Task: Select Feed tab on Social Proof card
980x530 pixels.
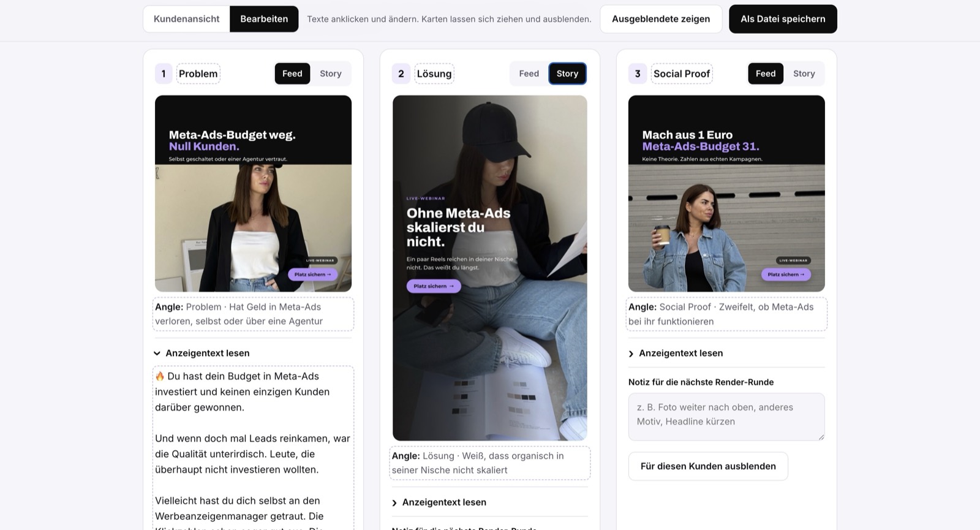Action: (766, 74)
